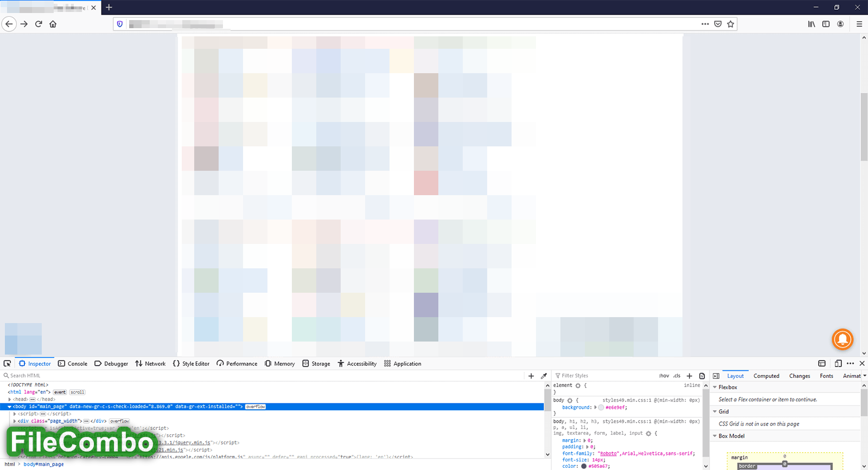Open the Debugger tab
The image size is (868, 470).
click(111, 364)
